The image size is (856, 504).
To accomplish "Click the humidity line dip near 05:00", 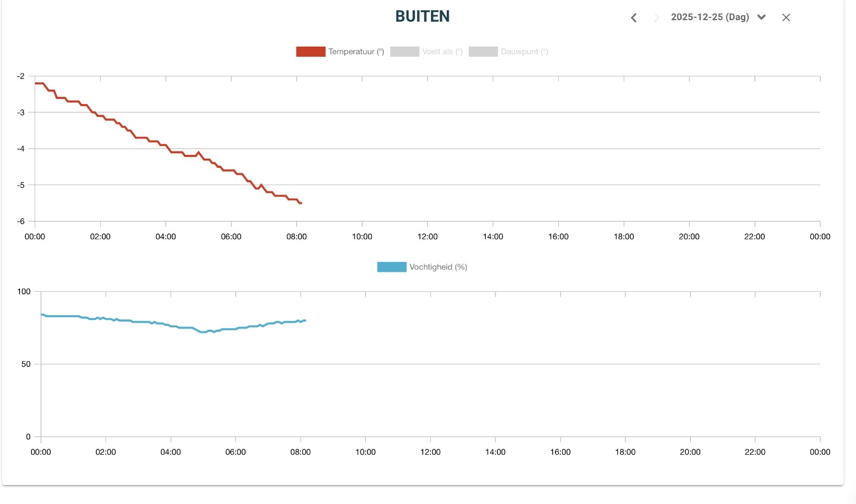I will tap(202, 332).
